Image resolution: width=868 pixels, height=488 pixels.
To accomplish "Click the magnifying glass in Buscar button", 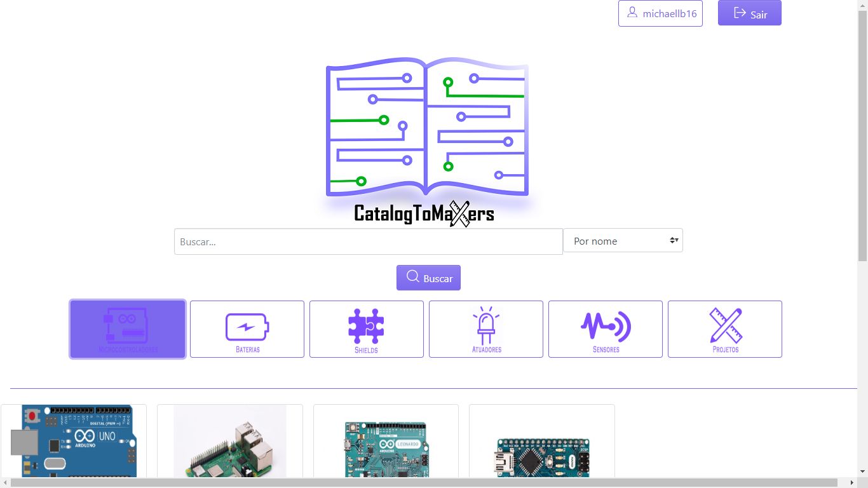I will pyautogui.click(x=413, y=277).
